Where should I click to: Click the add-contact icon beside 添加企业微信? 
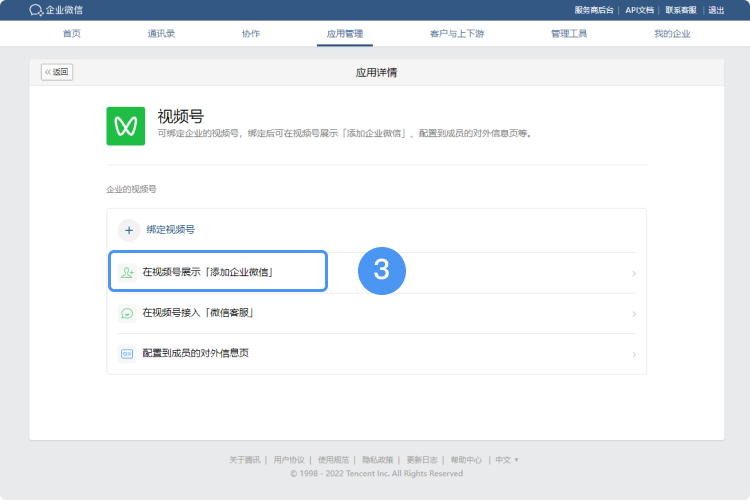(x=127, y=272)
